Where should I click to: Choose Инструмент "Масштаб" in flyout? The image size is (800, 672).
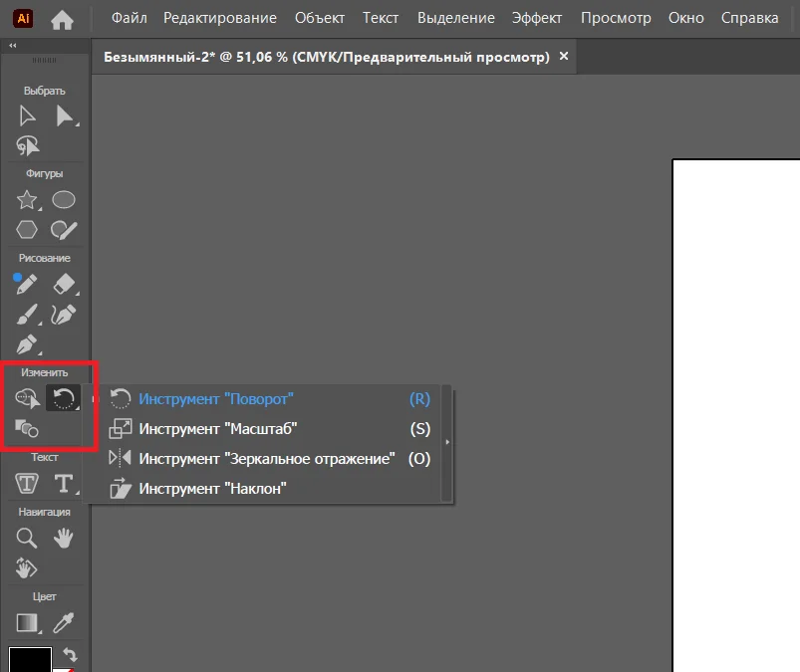(270, 429)
